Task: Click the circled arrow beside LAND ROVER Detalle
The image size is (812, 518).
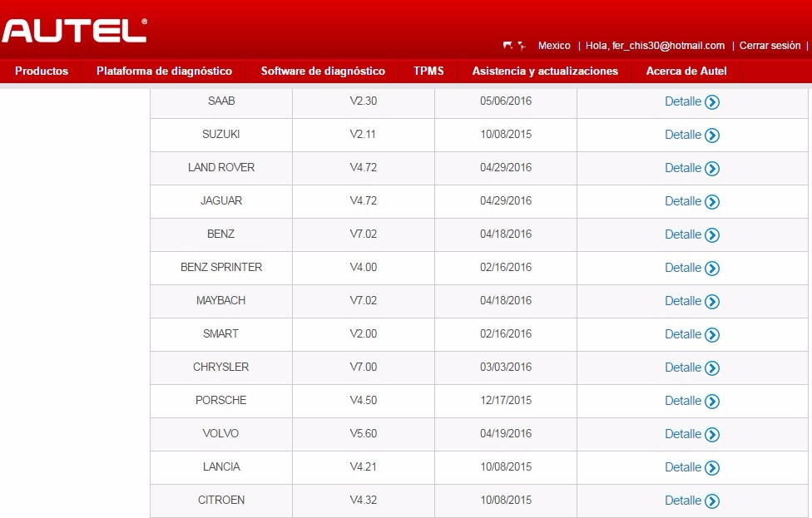Action: coord(712,169)
